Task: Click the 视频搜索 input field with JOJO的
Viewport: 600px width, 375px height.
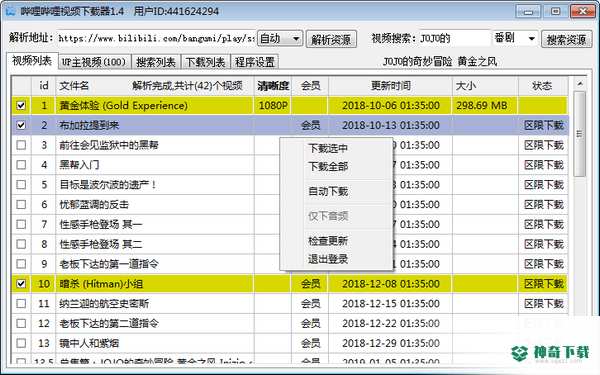Action: pyautogui.click(x=455, y=38)
